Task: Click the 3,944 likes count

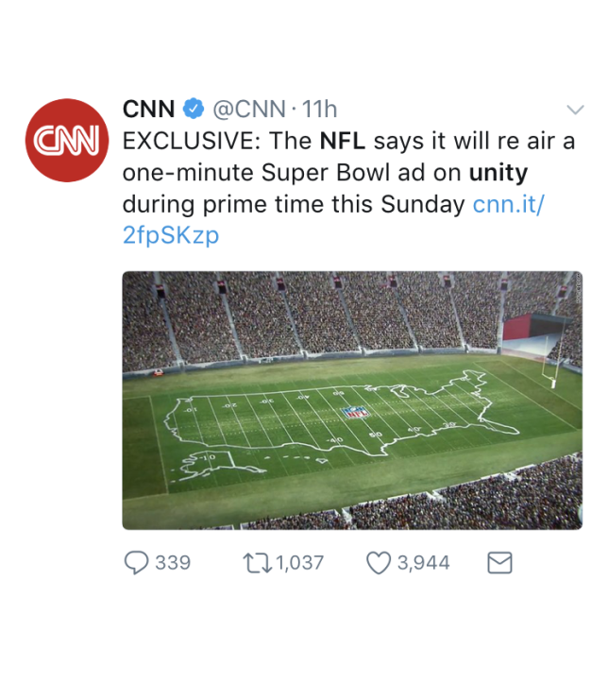Action: 423,563
